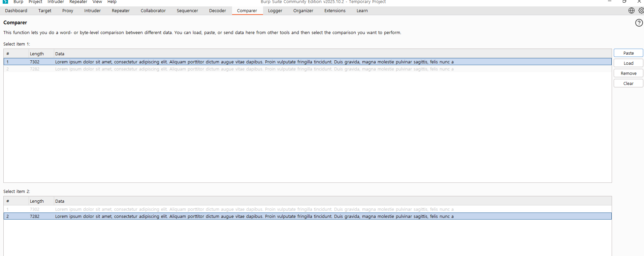Open the Help menu

pyautogui.click(x=112, y=2)
